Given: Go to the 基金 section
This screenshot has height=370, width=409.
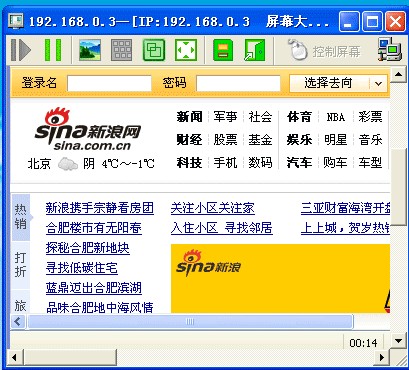Looking at the screenshot, I should [260, 140].
